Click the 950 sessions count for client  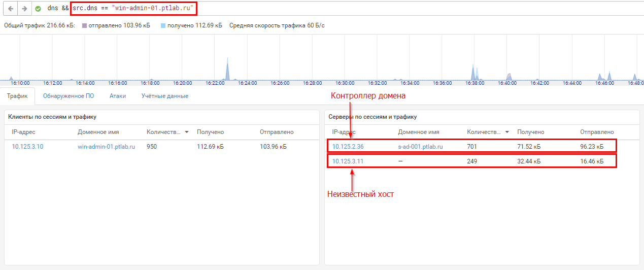(x=152, y=147)
